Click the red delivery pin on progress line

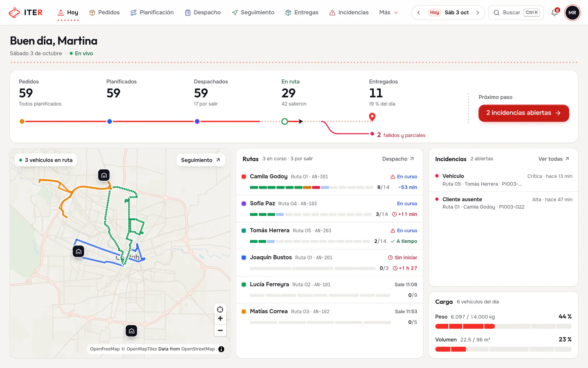[x=372, y=117]
